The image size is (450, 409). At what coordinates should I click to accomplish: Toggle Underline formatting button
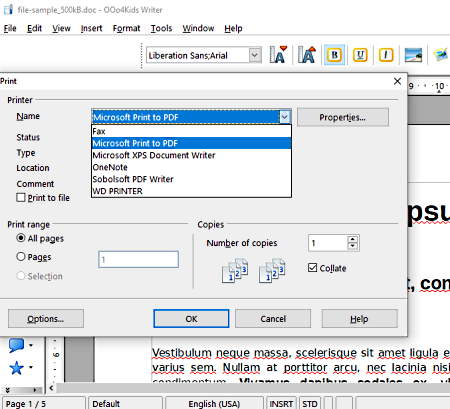pos(360,55)
